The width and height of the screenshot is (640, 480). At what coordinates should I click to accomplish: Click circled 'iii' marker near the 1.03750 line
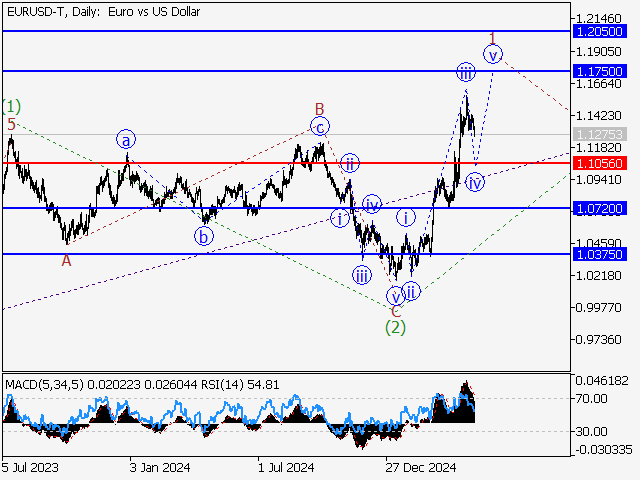[x=362, y=275]
